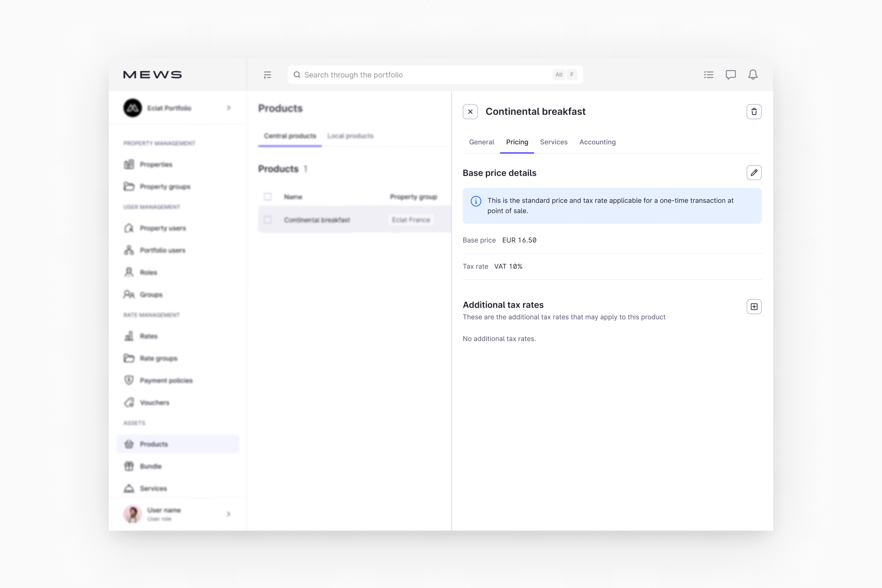The height and width of the screenshot is (588, 882).
Task: Close the Continental breakfast panel
Action: pos(470,112)
